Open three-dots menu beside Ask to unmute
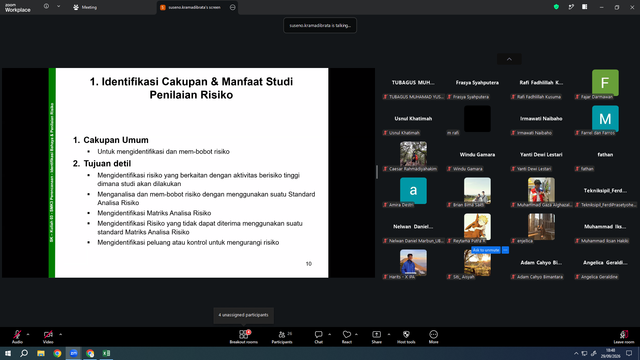The height and width of the screenshot is (360, 640). pyautogui.click(x=505, y=250)
